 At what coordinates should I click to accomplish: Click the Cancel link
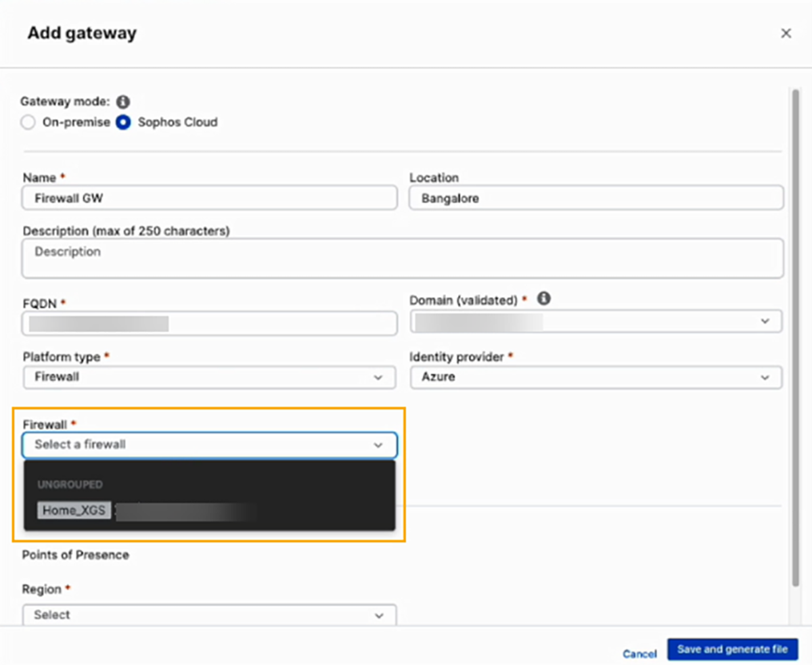click(639, 654)
